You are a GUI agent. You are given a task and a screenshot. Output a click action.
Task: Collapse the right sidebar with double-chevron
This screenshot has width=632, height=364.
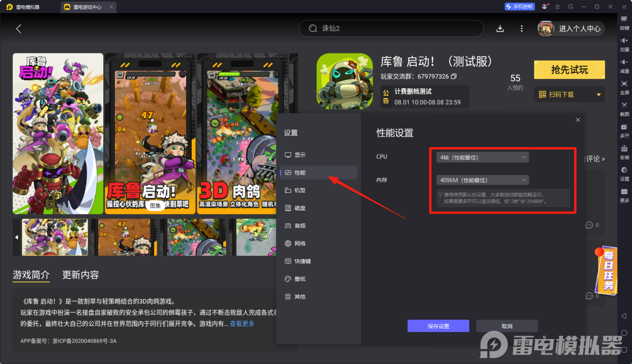pyautogui.click(x=624, y=6)
